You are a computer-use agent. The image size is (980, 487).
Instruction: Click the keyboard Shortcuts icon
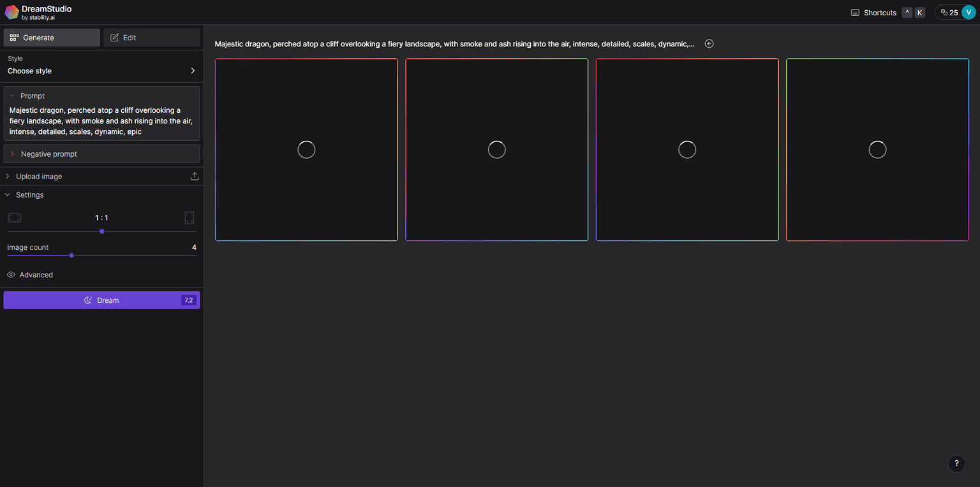[854, 12]
